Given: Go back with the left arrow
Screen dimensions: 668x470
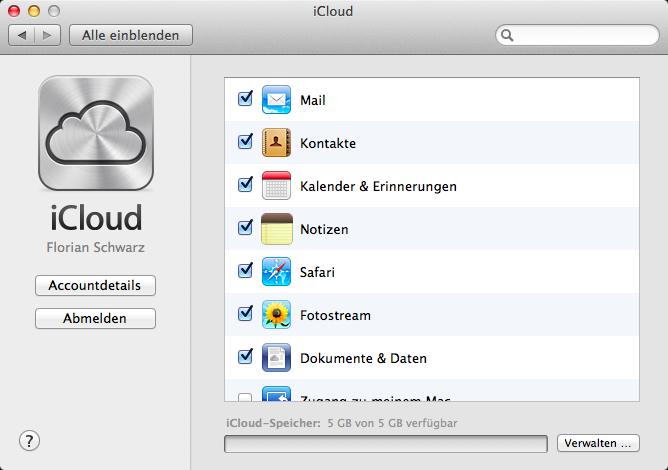Looking at the screenshot, I should pyautogui.click(x=22, y=35).
